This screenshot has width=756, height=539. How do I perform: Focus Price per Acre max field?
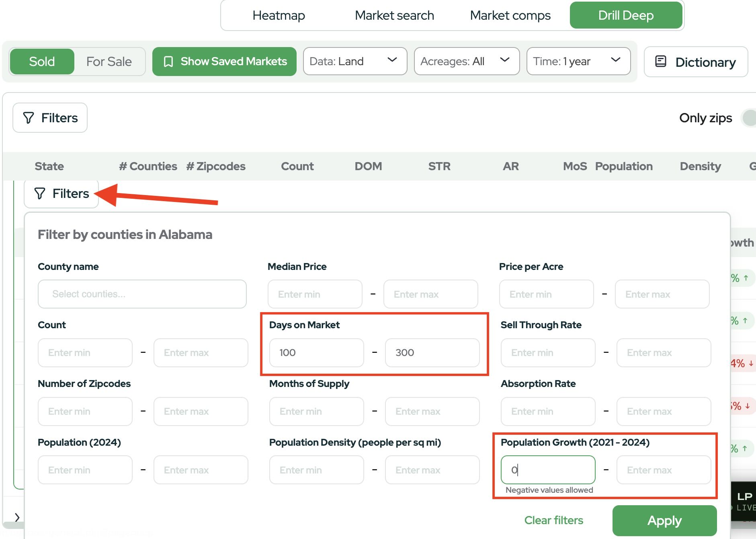(x=662, y=294)
